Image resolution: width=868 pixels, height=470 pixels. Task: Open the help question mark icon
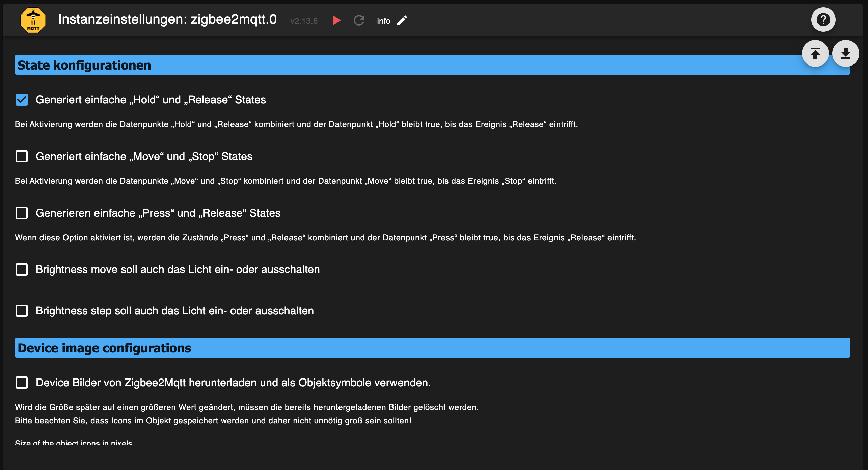823,20
